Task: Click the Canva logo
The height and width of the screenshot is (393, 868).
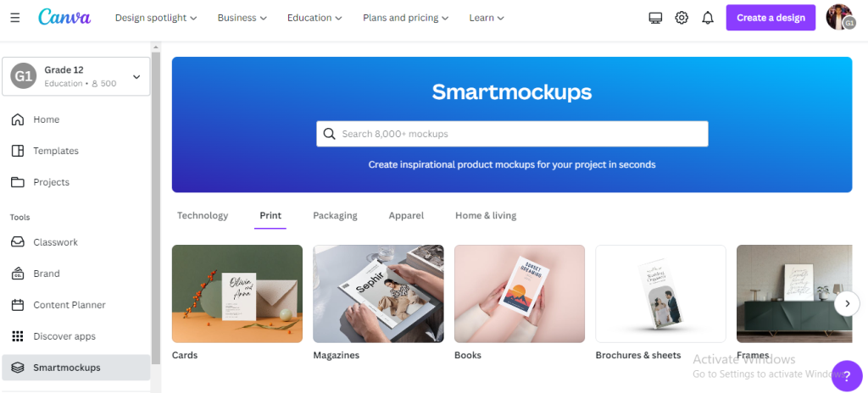Action: tap(64, 17)
